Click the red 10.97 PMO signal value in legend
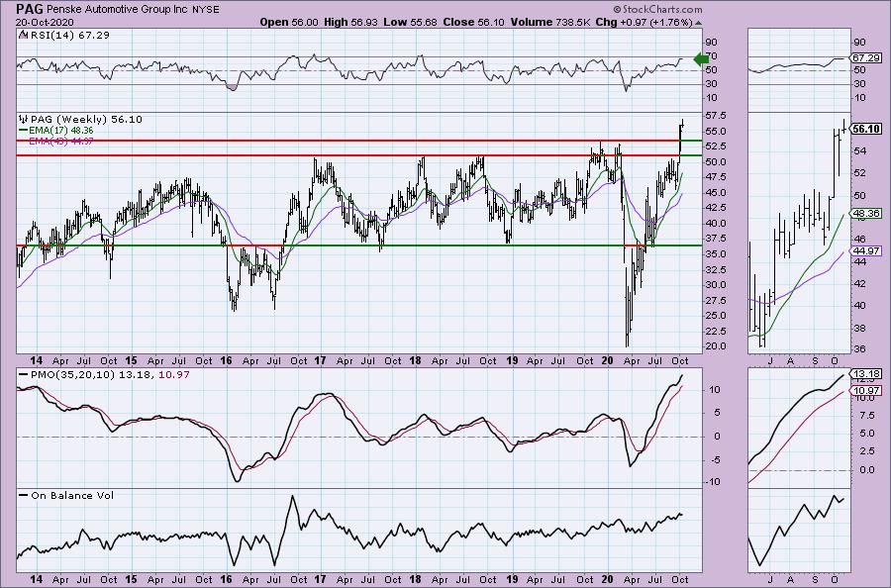891x588 pixels. click(174, 375)
